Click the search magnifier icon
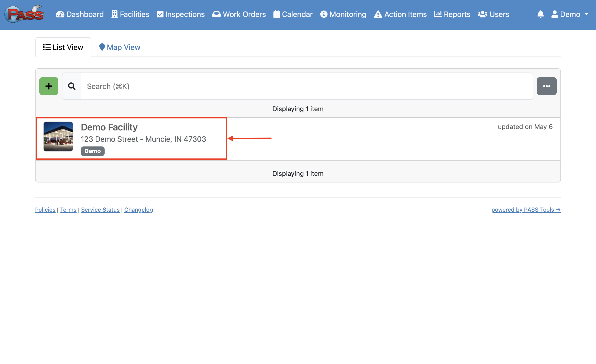The image size is (596, 364). pyautogui.click(x=72, y=86)
